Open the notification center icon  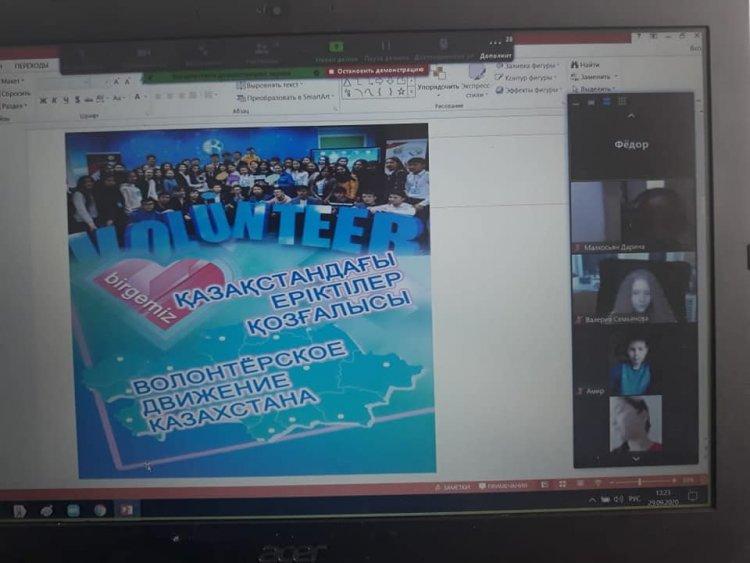[x=693, y=496]
